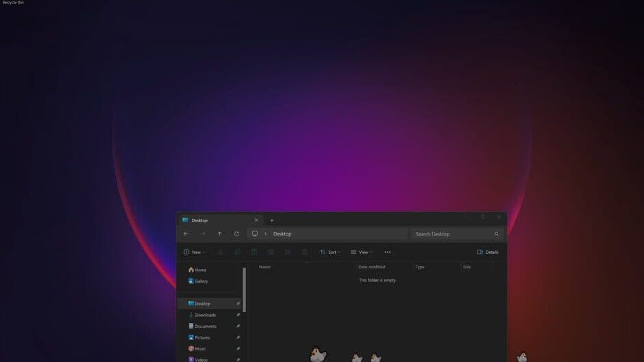The image size is (644, 362).
Task: Click the forward navigation arrow
Action: (x=203, y=234)
